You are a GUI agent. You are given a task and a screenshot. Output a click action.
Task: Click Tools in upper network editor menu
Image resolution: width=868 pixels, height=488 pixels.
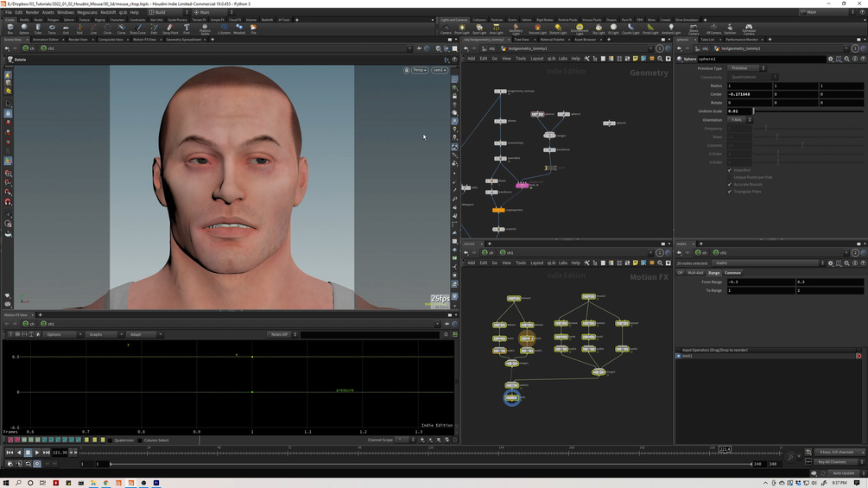point(520,59)
